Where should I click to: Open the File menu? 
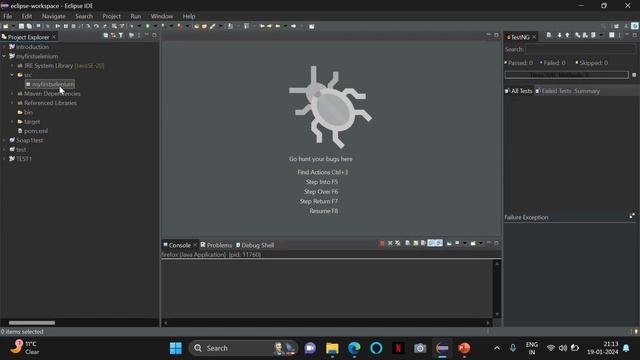coord(7,16)
